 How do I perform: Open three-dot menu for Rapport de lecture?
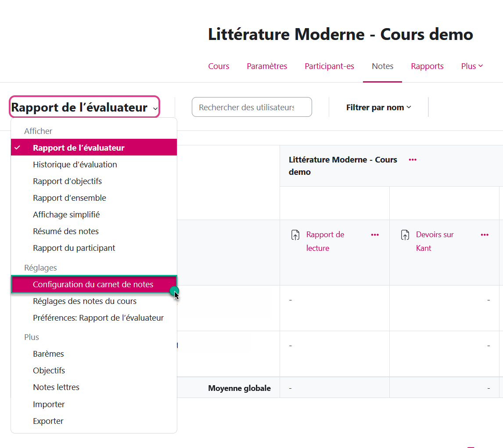374,235
